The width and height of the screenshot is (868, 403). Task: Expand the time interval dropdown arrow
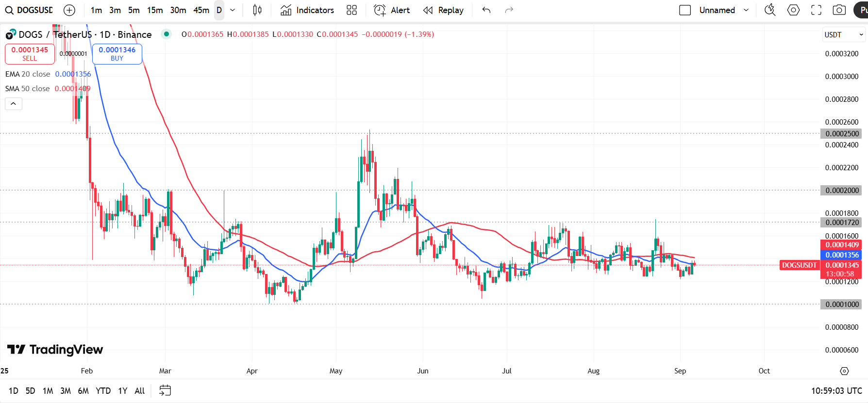pyautogui.click(x=233, y=10)
